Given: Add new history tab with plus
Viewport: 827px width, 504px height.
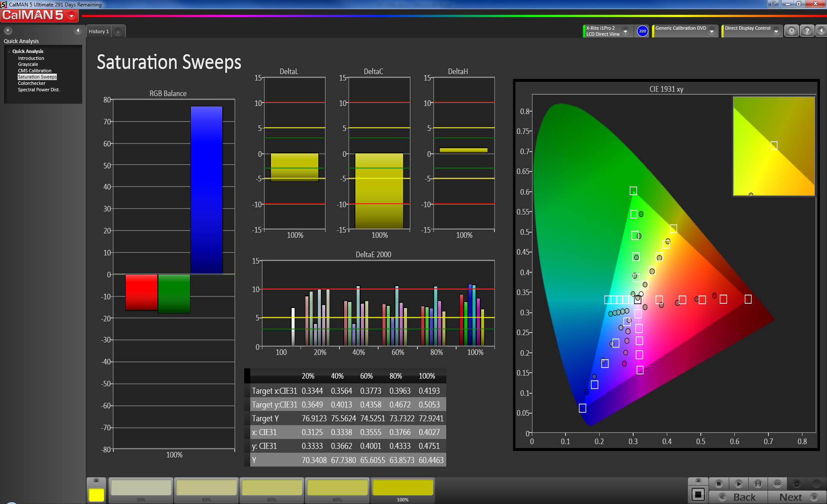Looking at the screenshot, I should [118, 31].
